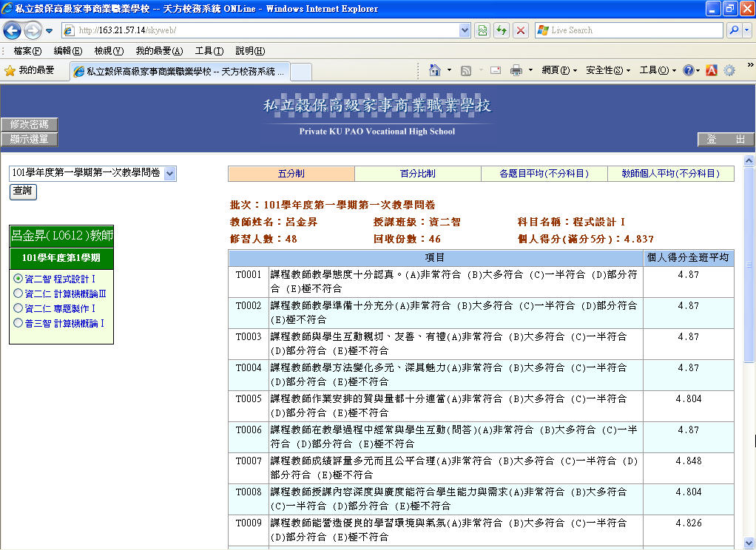Viewport: 756px width, 550px height.
Task: Show more commands with the double chevron
Action: (x=750, y=64)
